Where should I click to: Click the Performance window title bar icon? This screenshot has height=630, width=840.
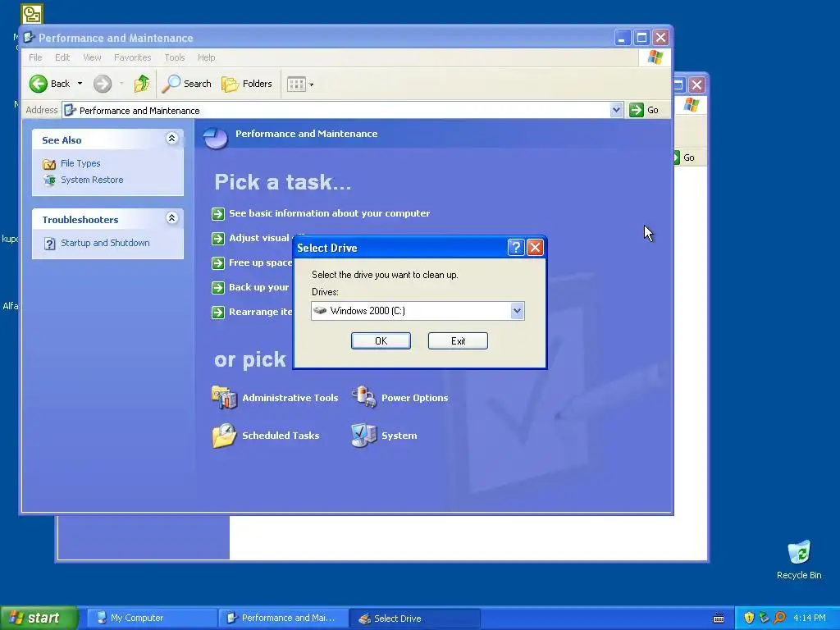tap(29, 38)
